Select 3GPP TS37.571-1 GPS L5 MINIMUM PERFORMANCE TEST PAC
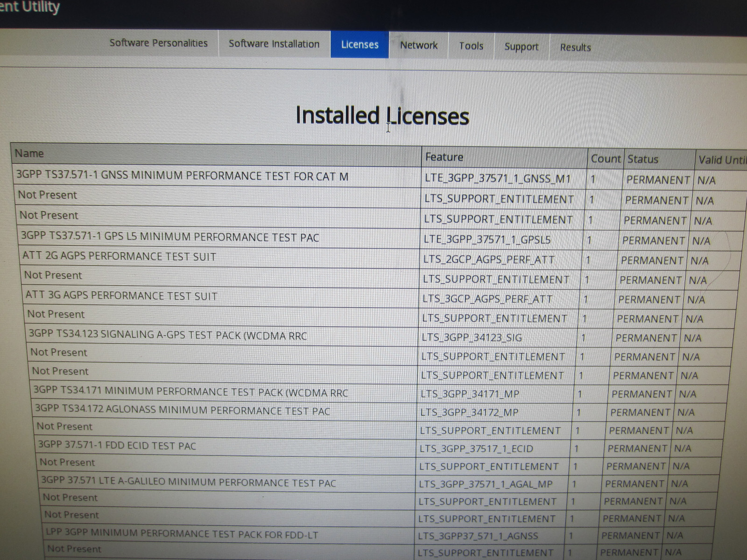The height and width of the screenshot is (560, 747). point(170,237)
